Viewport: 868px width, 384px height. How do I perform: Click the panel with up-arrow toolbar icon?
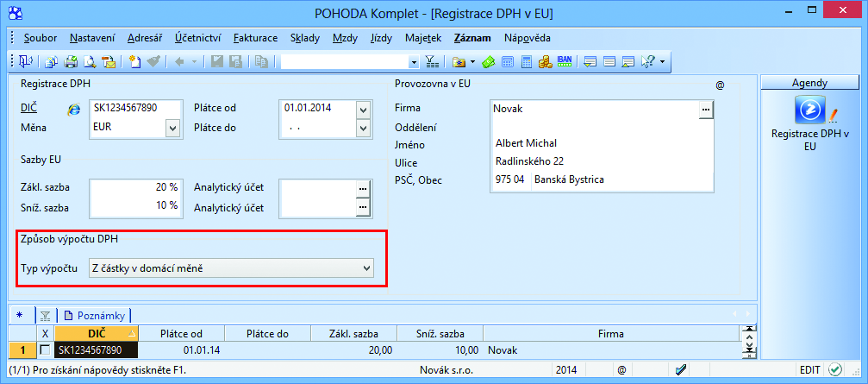628,61
